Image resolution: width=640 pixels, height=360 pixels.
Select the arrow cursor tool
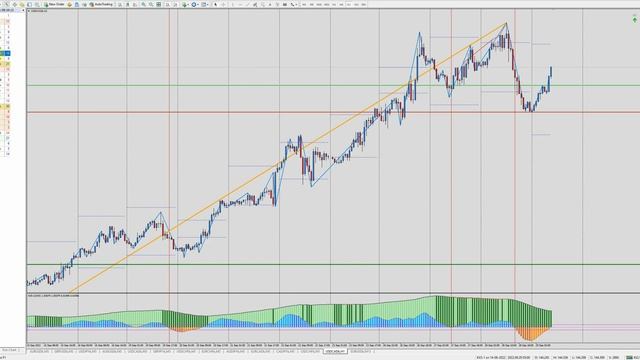(216, 4)
